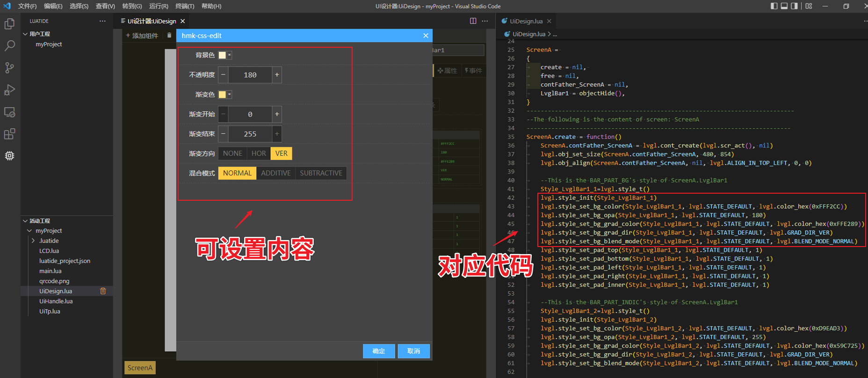Edit the 不透明度 value field 180

tap(250, 75)
